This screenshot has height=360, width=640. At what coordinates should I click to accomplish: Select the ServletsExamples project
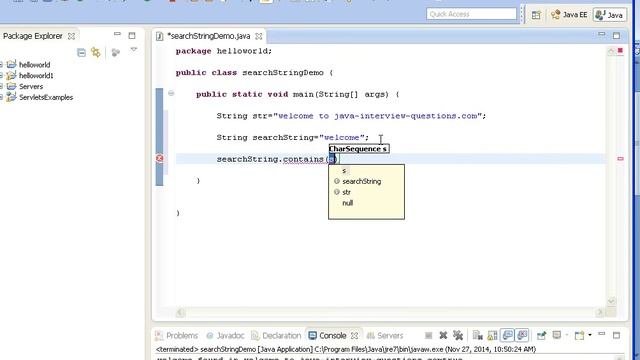tap(46, 98)
